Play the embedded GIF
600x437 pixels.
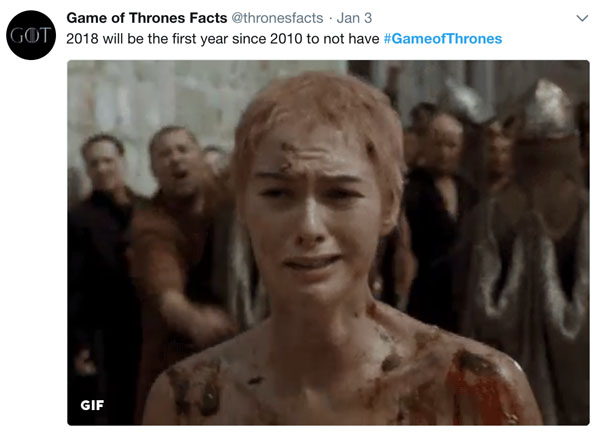coord(328,243)
